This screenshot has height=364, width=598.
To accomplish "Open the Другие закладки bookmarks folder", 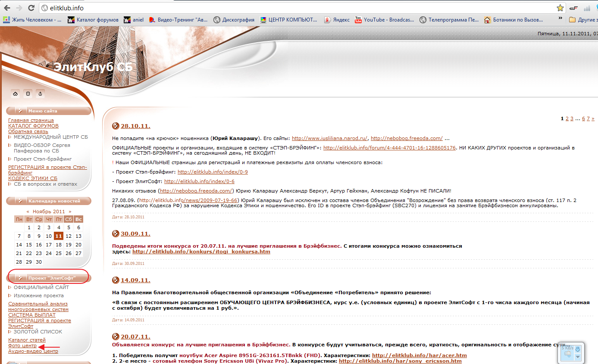I will click(583, 19).
